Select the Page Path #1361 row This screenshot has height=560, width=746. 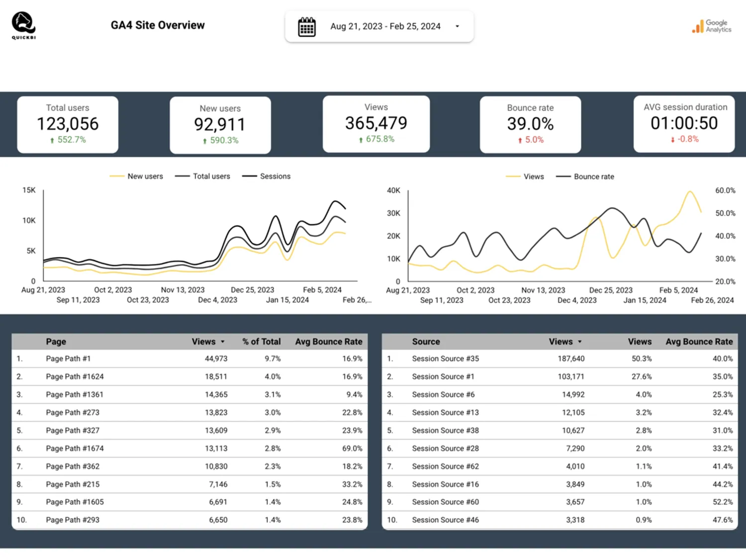(x=189, y=394)
